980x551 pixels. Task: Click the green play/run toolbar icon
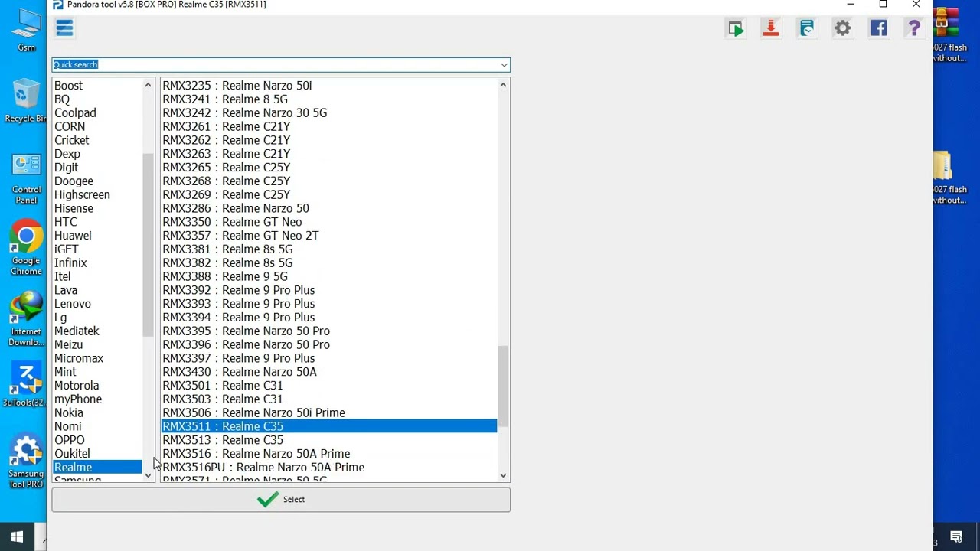coord(735,29)
